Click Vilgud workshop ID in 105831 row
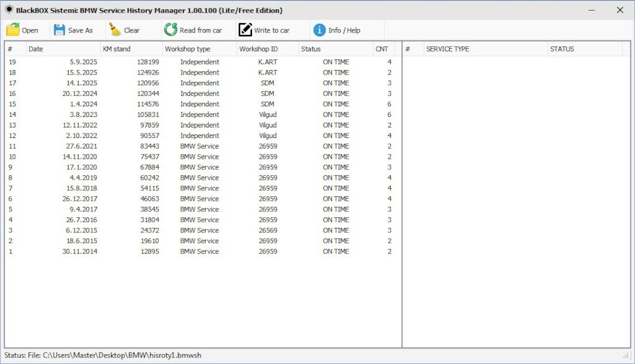 click(x=268, y=114)
